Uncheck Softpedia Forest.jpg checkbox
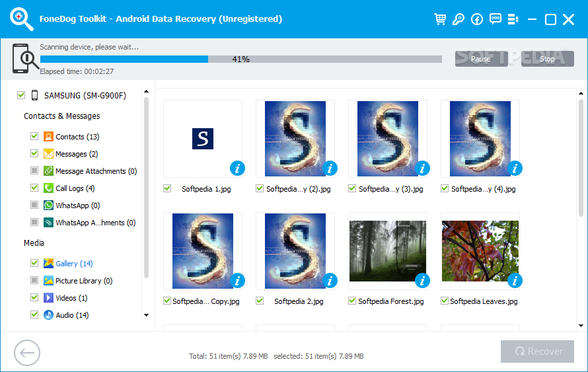Screen dimensions: 588x372 pyautogui.click(x=352, y=301)
